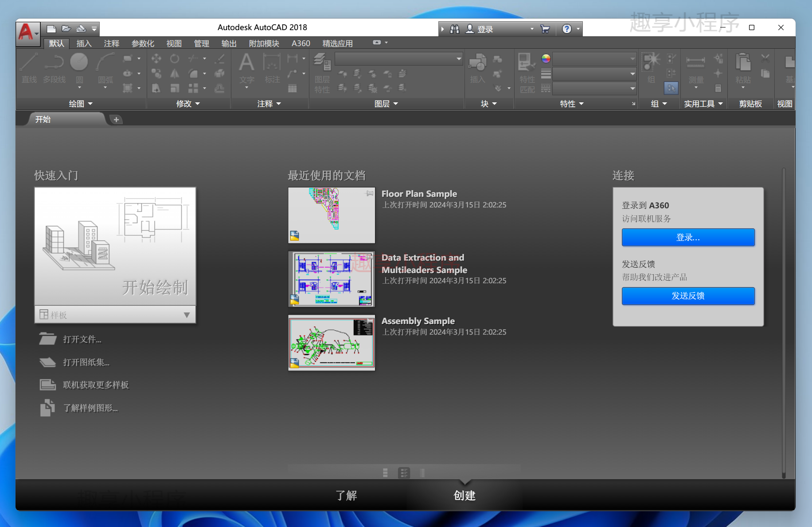This screenshot has height=527, width=812.
Task: Select the Circle (圆) tool
Action: tap(79, 69)
